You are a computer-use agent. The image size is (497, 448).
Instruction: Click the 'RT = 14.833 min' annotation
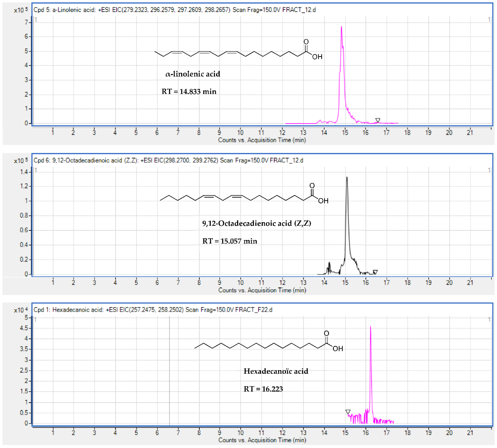pyautogui.click(x=189, y=92)
